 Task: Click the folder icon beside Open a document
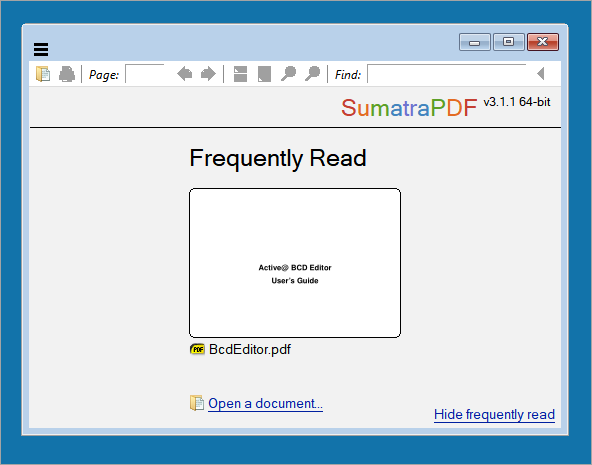197,403
